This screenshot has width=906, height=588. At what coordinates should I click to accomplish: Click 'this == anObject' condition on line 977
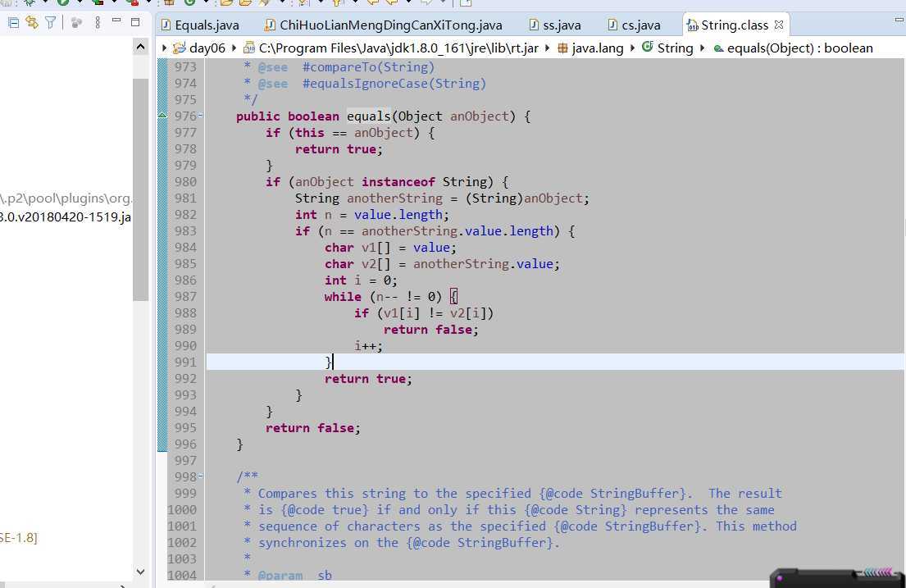pos(353,132)
